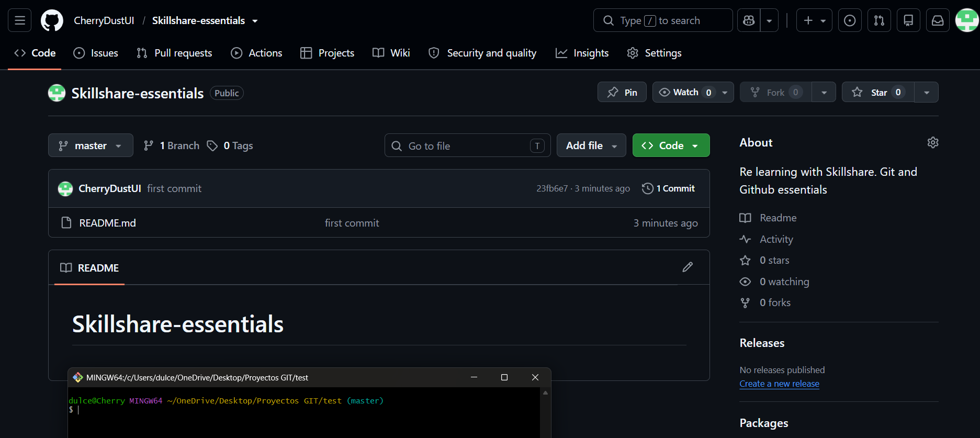Open Pull requests icon in header
980x438 pixels.
879,20
